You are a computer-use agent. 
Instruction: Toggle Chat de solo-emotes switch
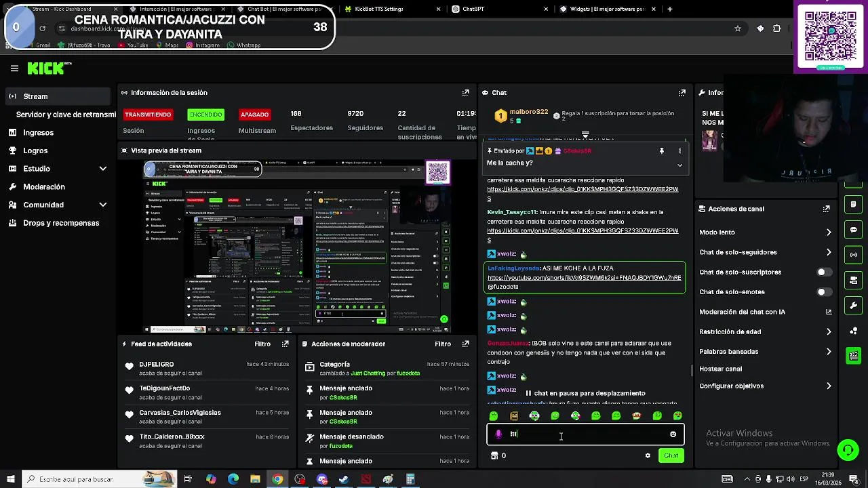pyautogui.click(x=823, y=292)
